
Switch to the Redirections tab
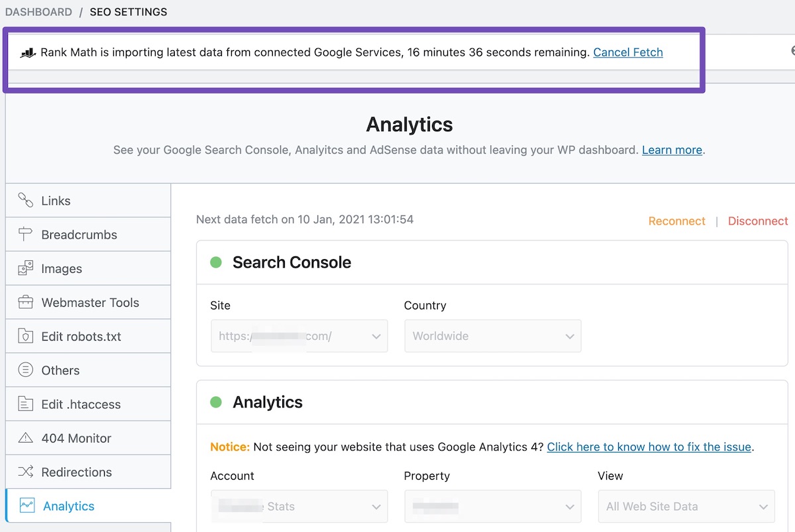click(88, 472)
